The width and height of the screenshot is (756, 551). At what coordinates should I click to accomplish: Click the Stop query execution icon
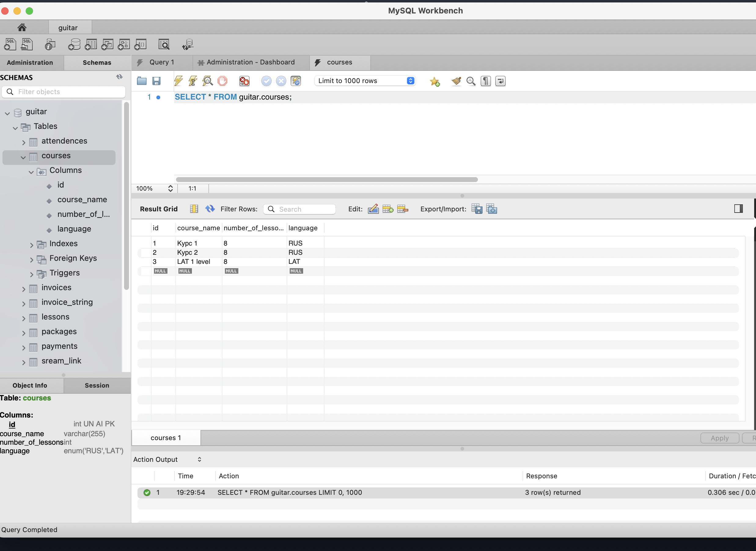coord(222,81)
